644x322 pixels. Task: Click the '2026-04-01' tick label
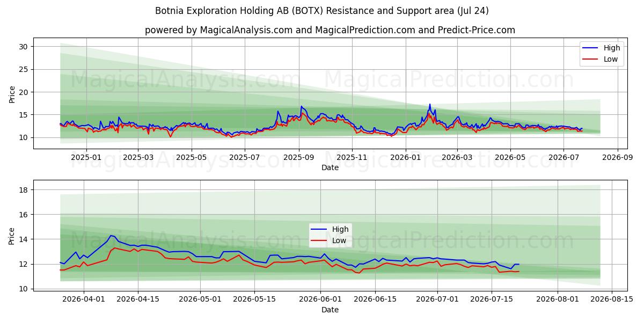tap(84, 300)
